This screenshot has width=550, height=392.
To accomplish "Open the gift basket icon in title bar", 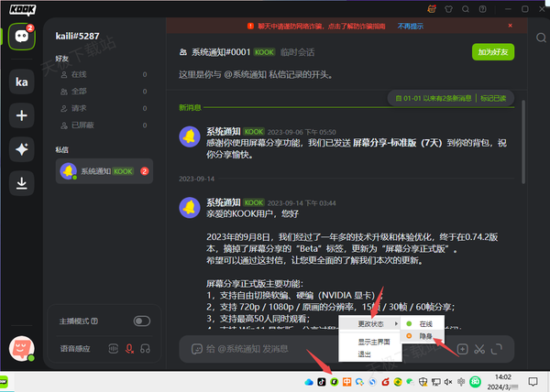I will pos(432,9).
